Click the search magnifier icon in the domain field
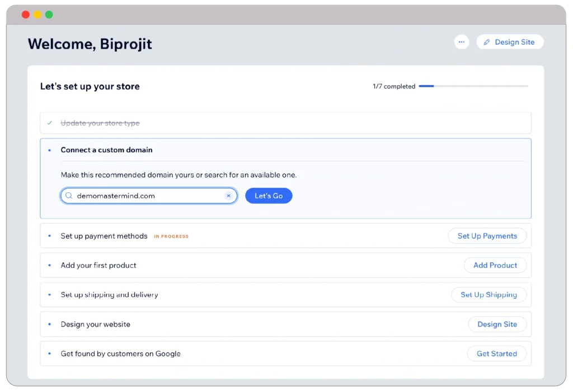This screenshot has height=392, width=573. point(68,196)
